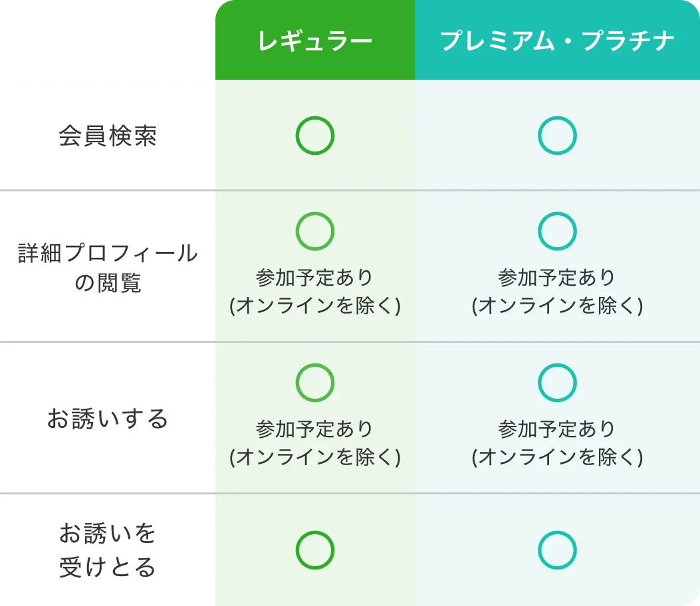
Task: Click レギュラー circle in お誘いを受けとる row
Action: [x=314, y=550]
